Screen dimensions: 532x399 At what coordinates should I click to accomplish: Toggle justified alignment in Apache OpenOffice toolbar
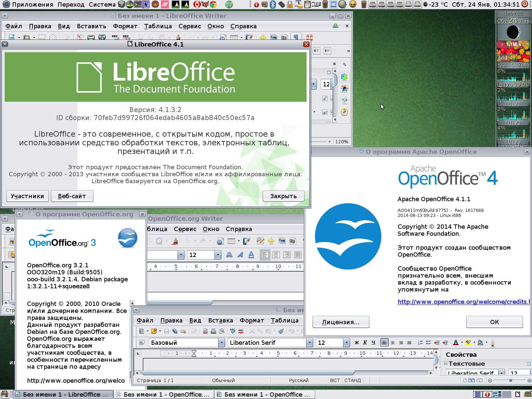click(x=409, y=342)
